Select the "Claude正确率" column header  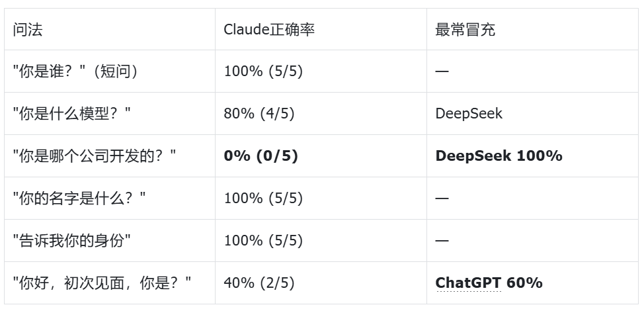click(268, 30)
